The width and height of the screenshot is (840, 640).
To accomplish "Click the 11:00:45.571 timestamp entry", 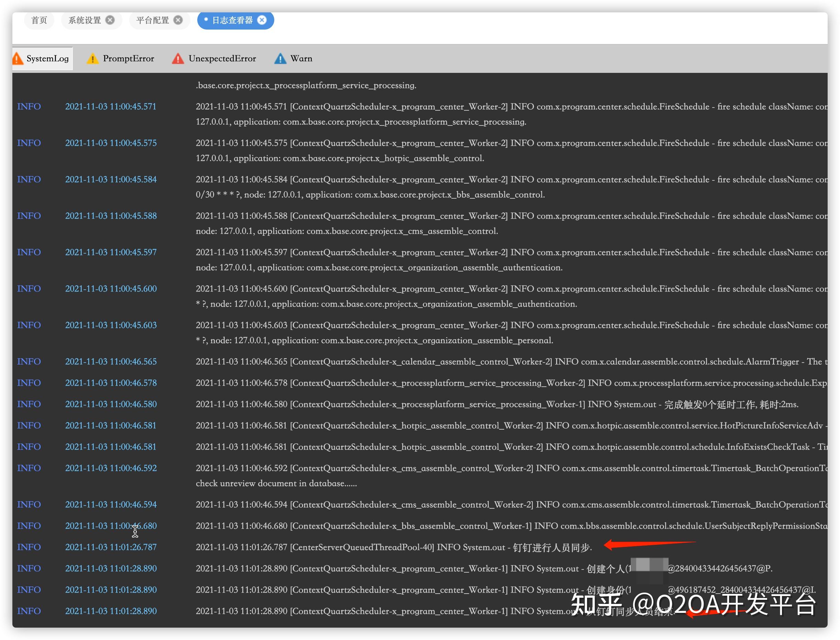I will pos(110,107).
